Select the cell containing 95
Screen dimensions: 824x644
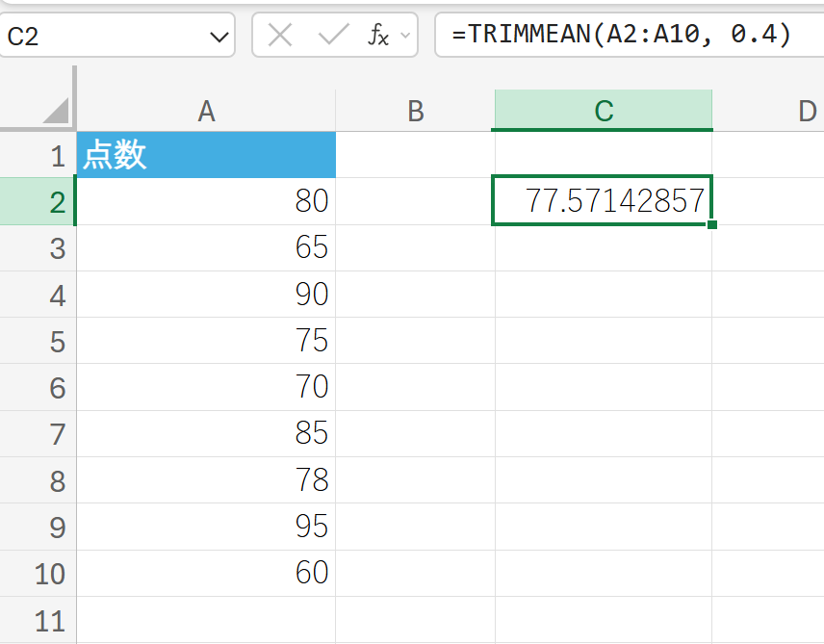tap(206, 527)
